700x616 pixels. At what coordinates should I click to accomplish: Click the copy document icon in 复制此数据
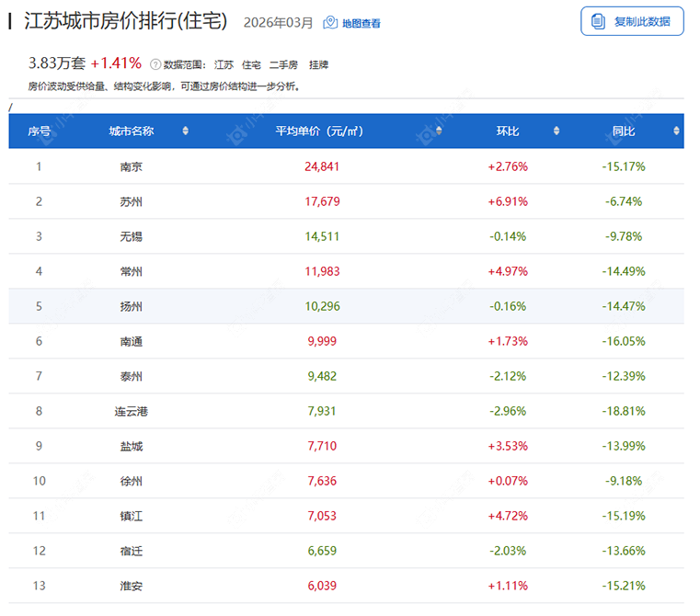point(598,21)
